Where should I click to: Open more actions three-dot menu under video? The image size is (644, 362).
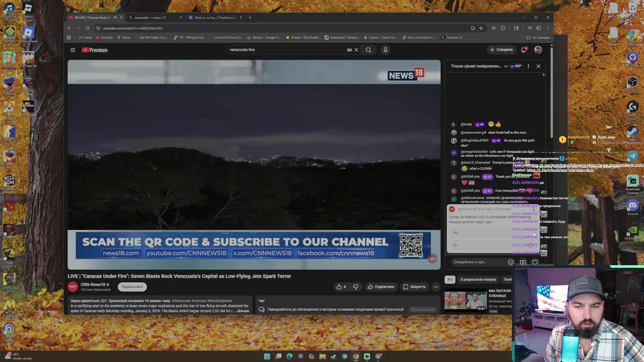click(436, 287)
